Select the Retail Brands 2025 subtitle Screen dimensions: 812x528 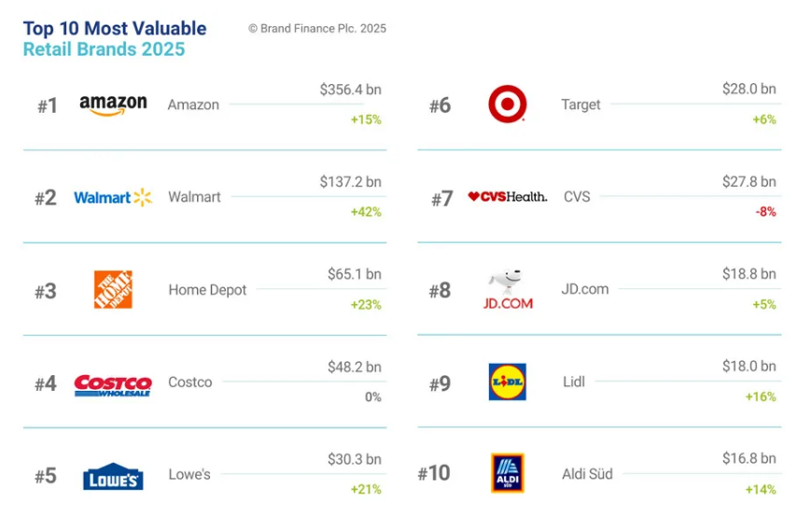point(104,49)
